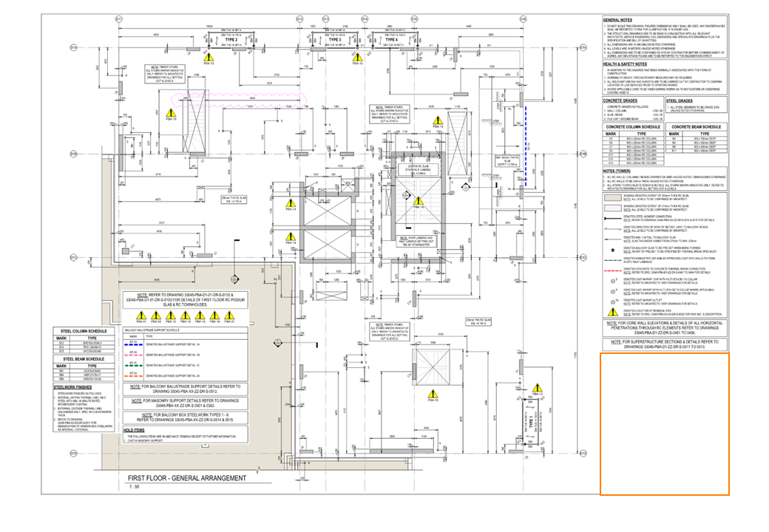The image size is (769, 532).
Task: Click the FIRST FLOOR - GENERAL ARRANGEMENT title
Action: pyautogui.click(x=187, y=478)
